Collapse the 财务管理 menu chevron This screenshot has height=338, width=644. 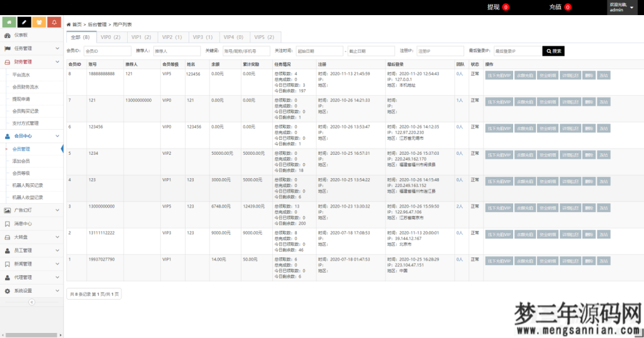[57, 62]
